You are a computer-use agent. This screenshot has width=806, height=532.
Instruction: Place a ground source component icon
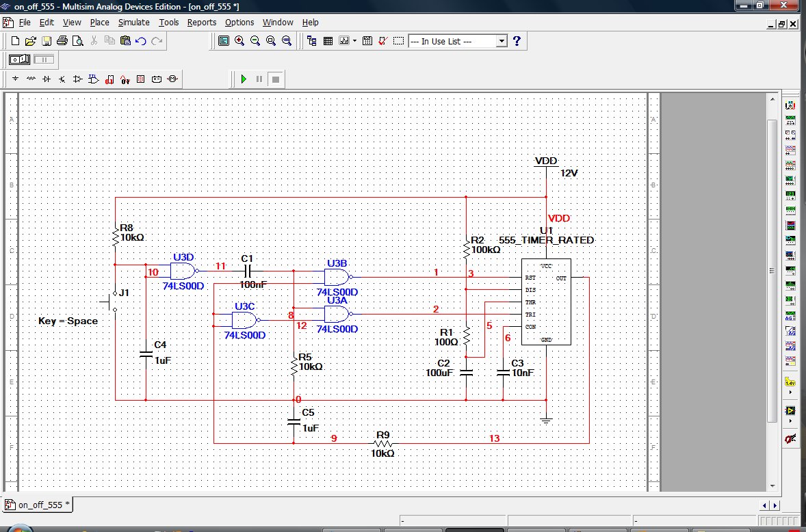15,79
